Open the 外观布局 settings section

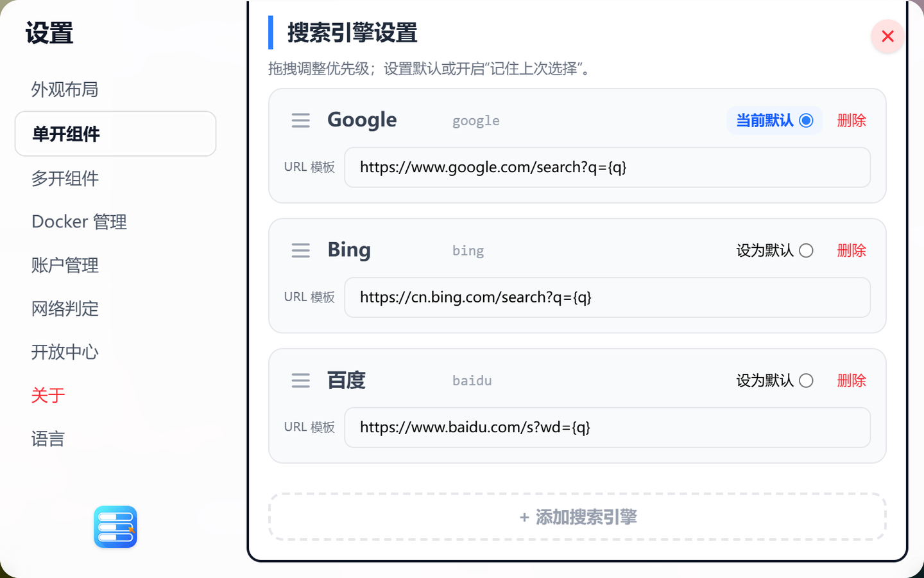pos(65,89)
